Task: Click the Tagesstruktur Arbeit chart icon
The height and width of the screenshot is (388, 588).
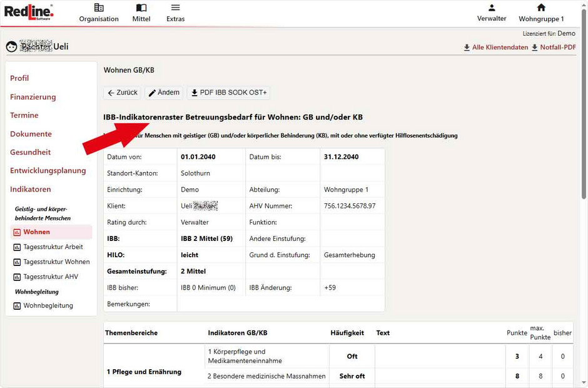Action: tap(17, 247)
